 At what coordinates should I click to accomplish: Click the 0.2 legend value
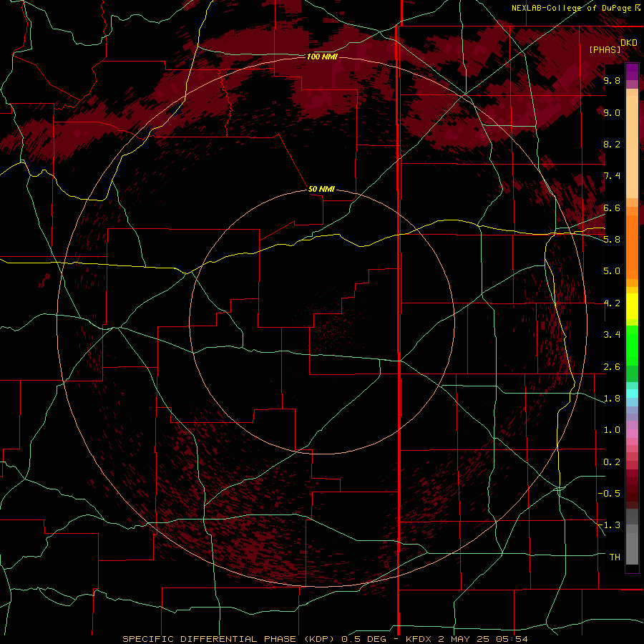(x=612, y=462)
